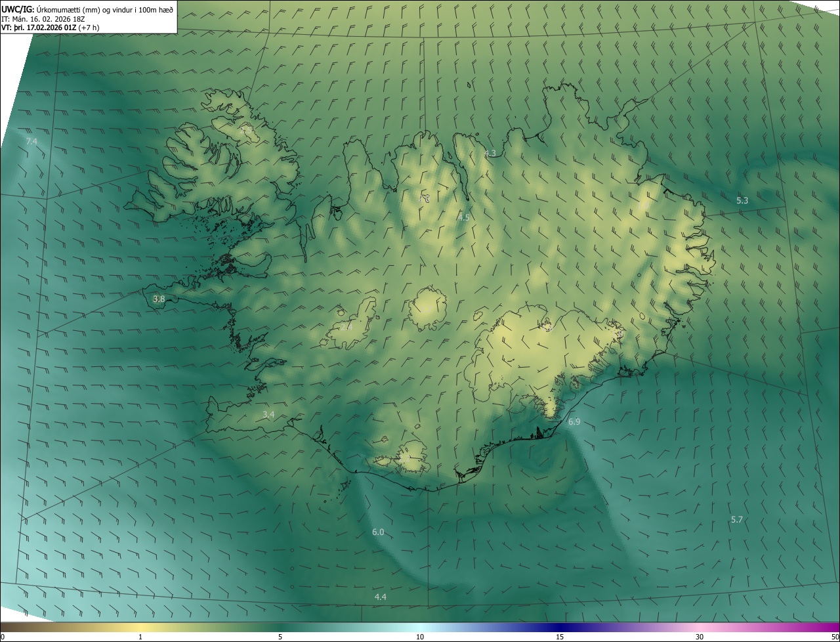Click the 3.4 value label on the map
The width and height of the screenshot is (840, 642).
pyautogui.click(x=268, y=415)
